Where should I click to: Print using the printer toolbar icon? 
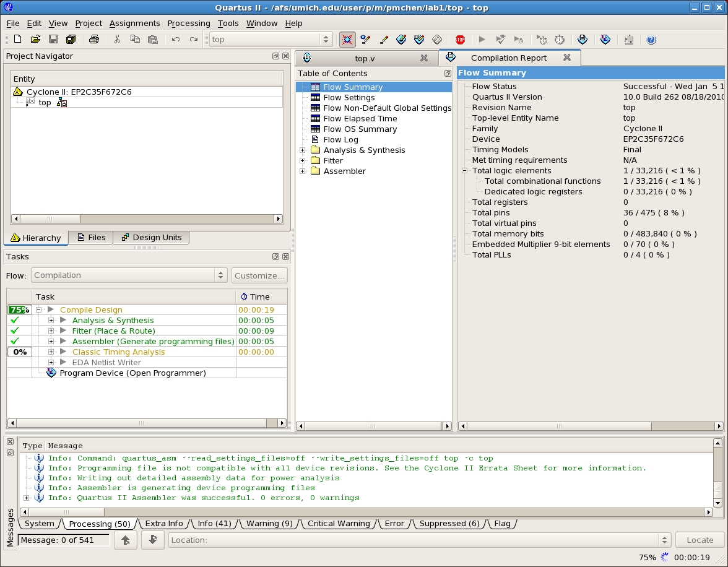click(94, 40)
